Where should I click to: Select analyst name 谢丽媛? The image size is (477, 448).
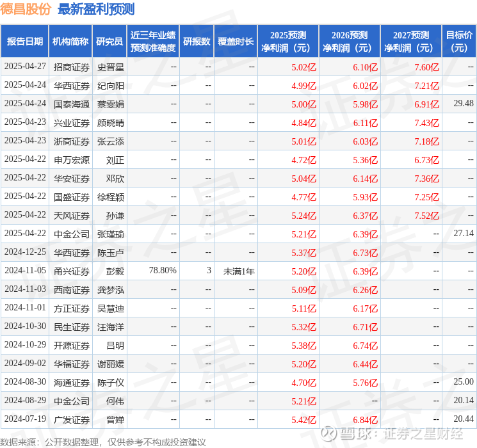[110, 364]
